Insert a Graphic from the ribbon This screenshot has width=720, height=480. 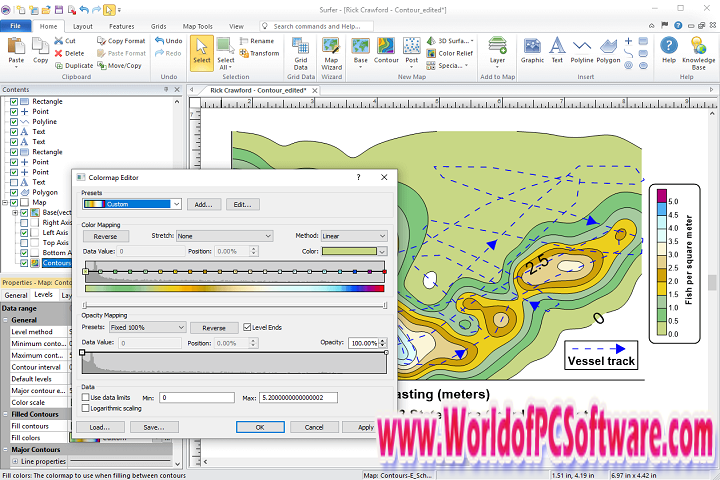532,51
